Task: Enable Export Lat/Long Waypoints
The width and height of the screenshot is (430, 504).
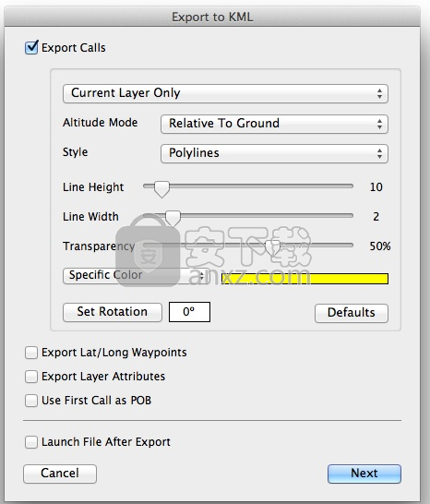Action: pos(31,353)
